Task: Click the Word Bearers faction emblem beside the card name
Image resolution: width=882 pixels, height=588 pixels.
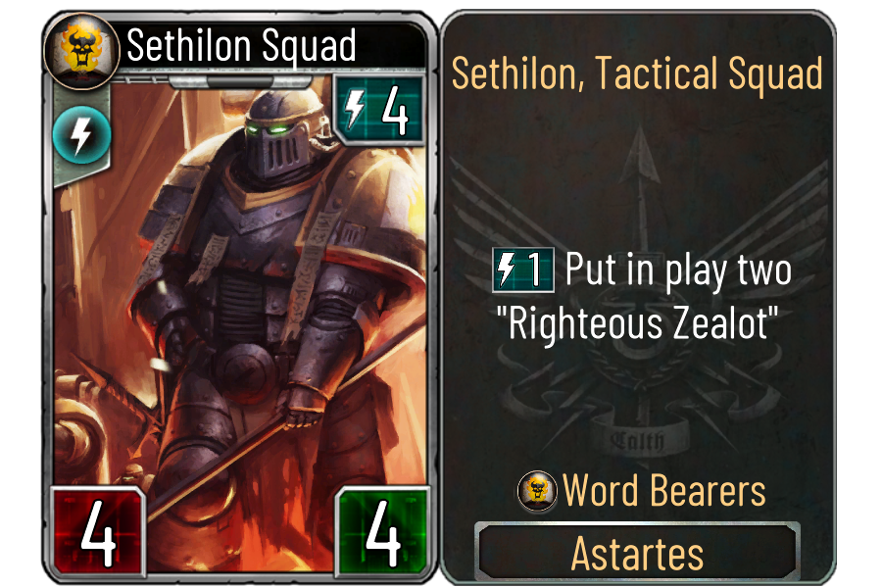Action: tap(82, 50)
